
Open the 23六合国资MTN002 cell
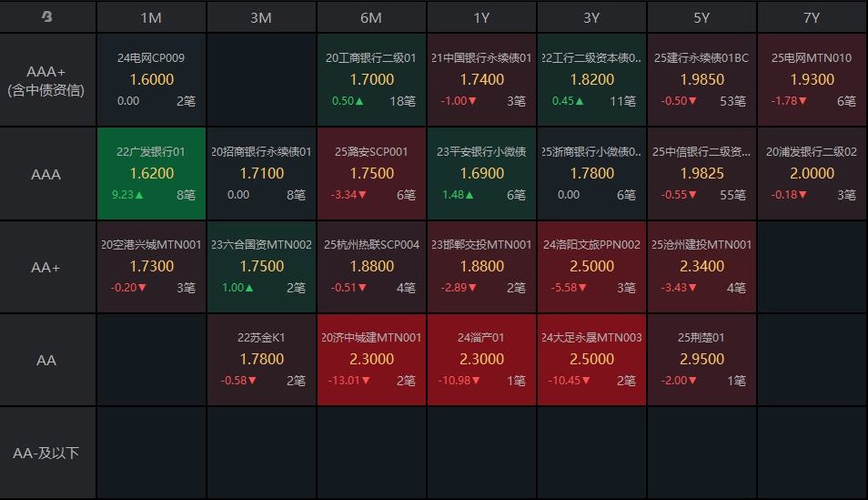point(261,267)
